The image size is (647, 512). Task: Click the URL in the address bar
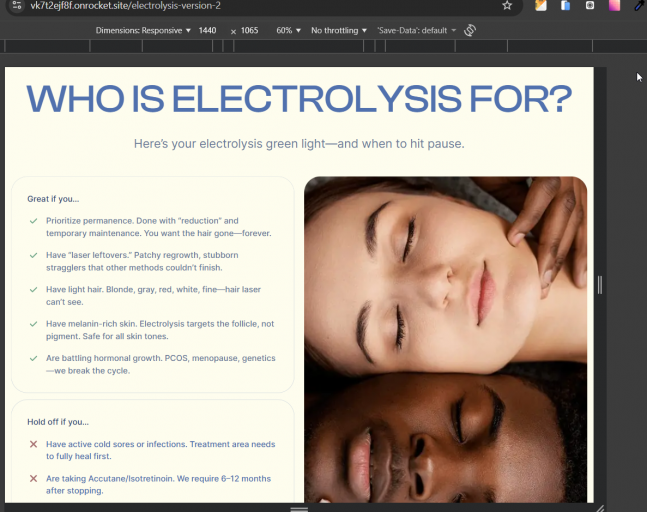[x=125, y=6]
